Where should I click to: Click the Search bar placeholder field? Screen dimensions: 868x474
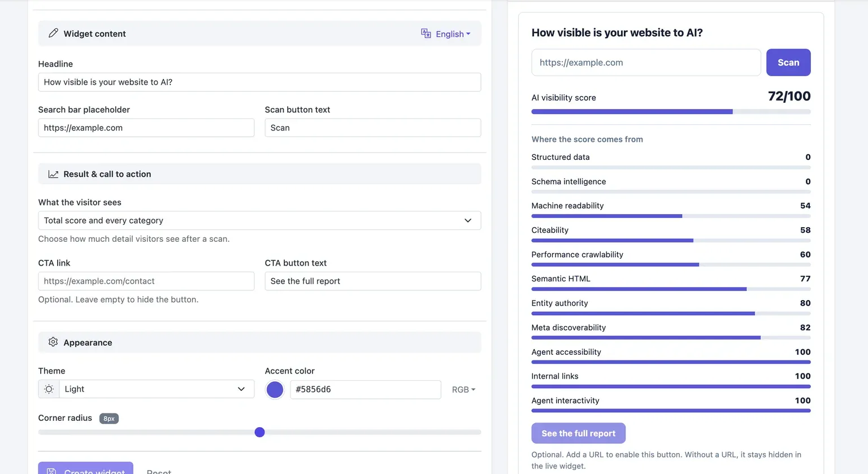146,128
